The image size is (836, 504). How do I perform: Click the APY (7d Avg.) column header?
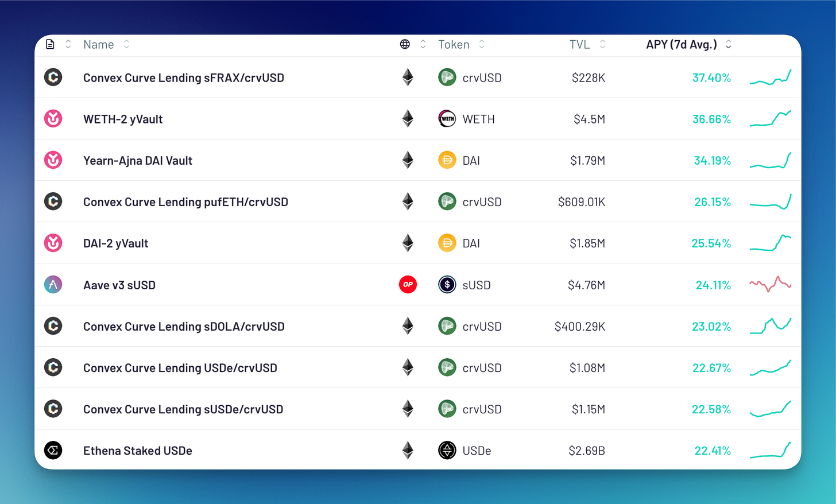682,45
